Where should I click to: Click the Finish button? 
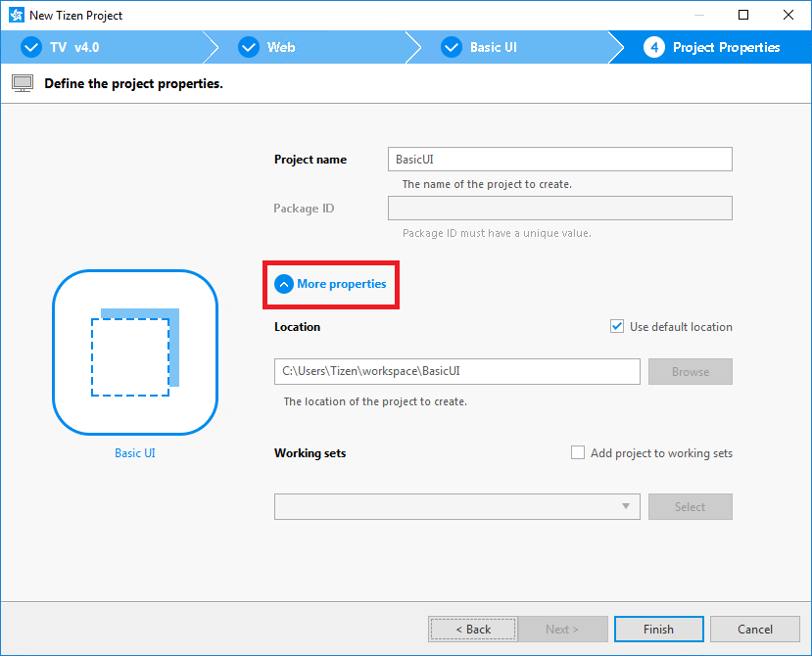pyautogui.click(x=658, y=629)
